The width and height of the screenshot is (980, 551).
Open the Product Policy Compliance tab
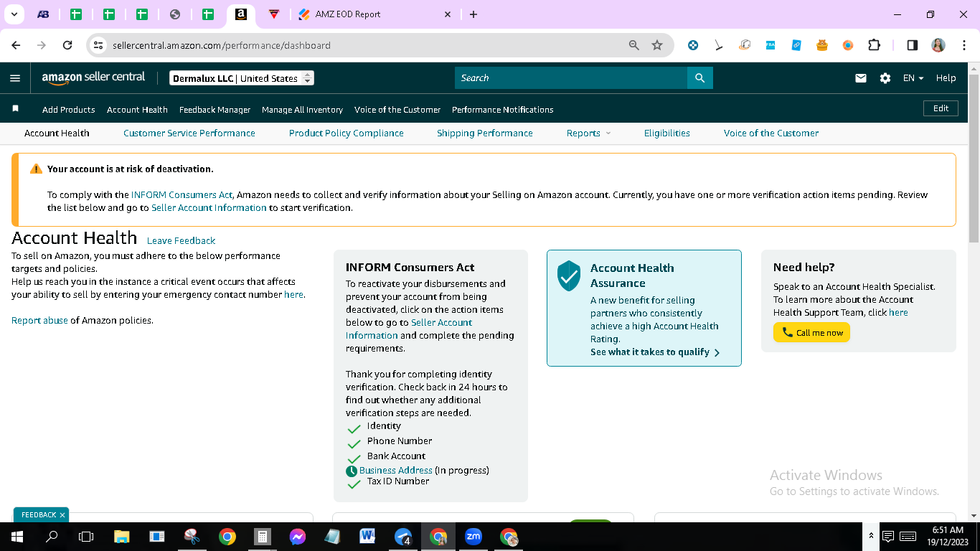[x=347, y=133]
